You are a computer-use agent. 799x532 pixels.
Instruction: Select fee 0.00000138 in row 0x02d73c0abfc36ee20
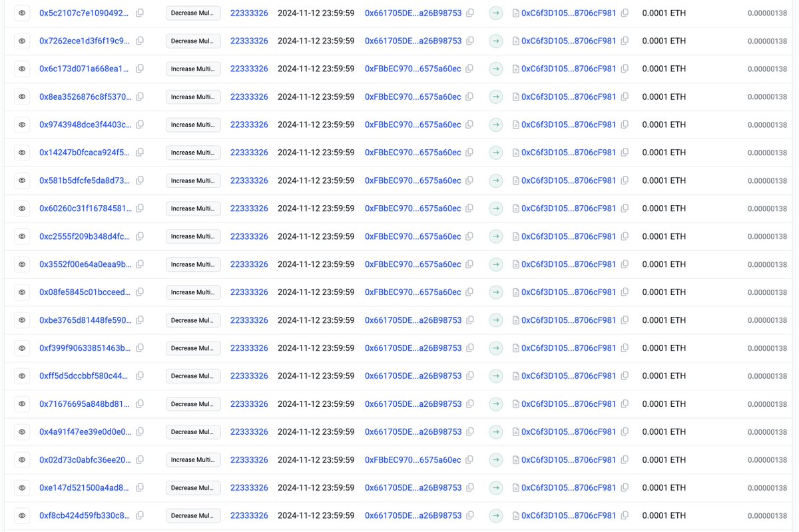767,461
